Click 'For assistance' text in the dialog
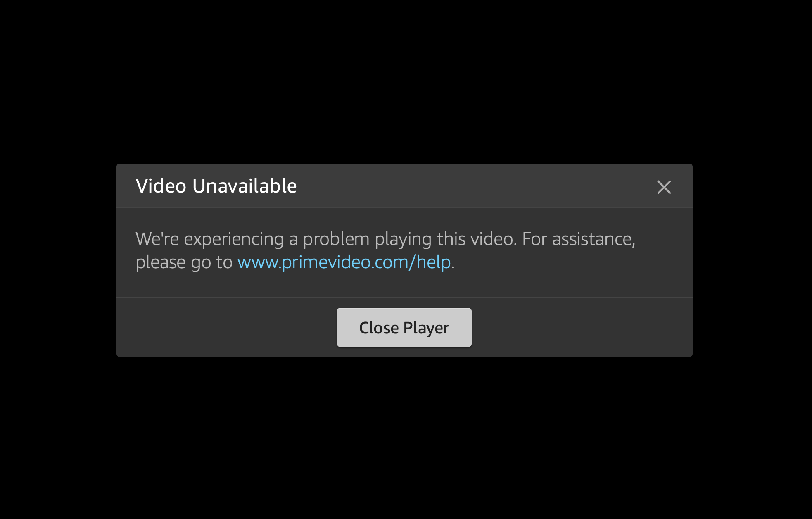This screenshot has width=812, height=519. pos(578,239)
